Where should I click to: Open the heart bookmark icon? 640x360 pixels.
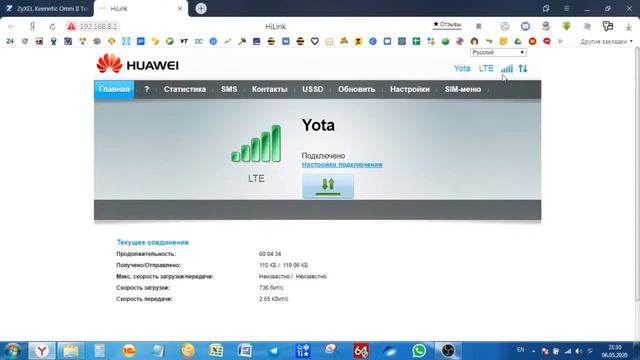click(315, 41)
